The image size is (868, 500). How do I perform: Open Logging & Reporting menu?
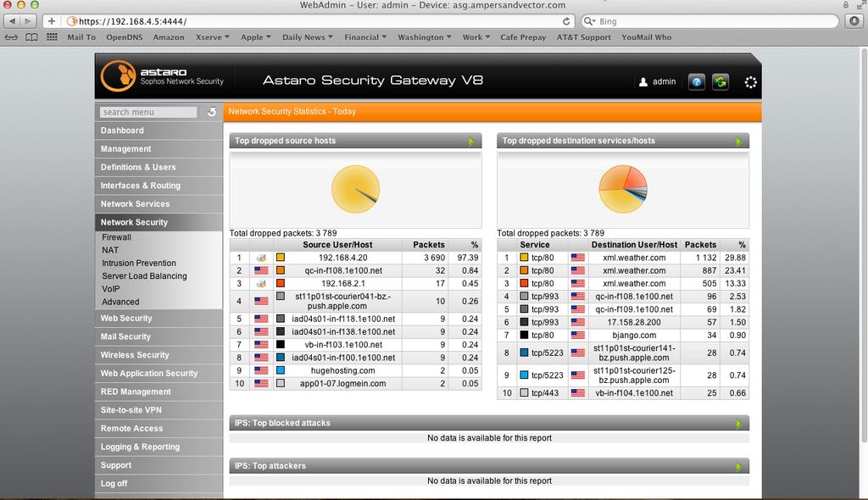(x=159, y=447)
